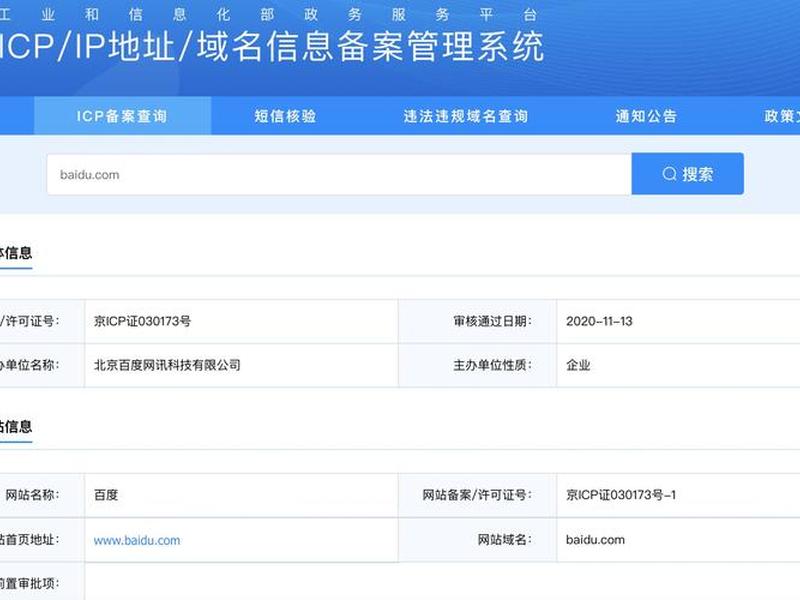Open the ICP备案查询 tab
Screen dimensions: 800x600
click(x=122, y=116)
